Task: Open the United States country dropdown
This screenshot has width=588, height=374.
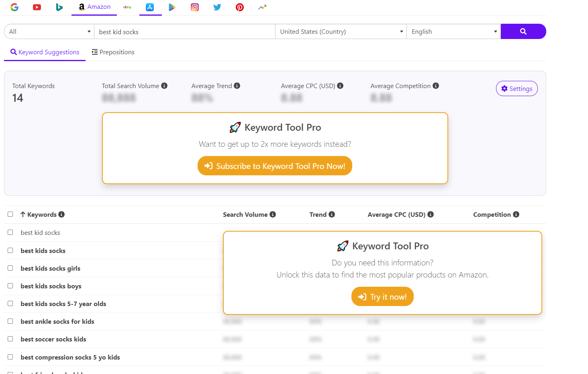Action: point(340,31)
